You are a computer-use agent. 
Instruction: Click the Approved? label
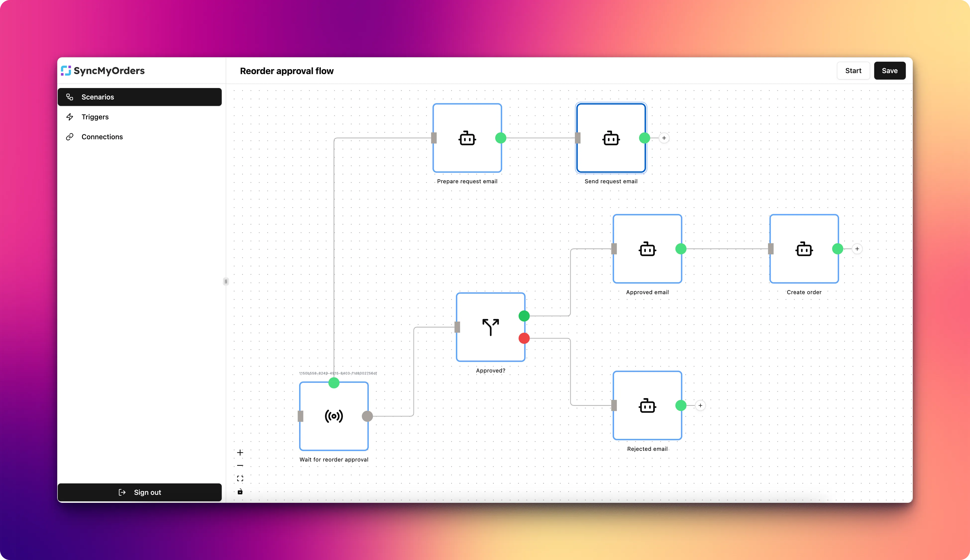490,371
